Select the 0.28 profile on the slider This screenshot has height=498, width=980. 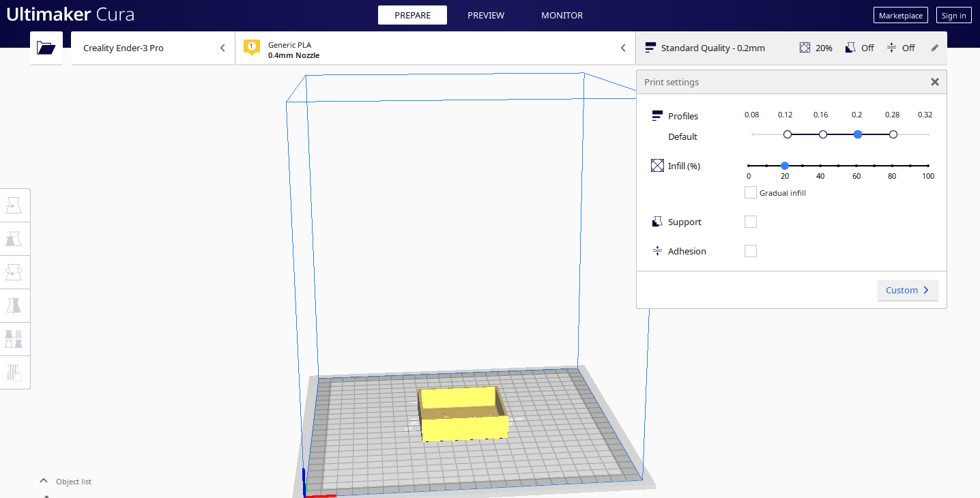click(x=893, y=134)
